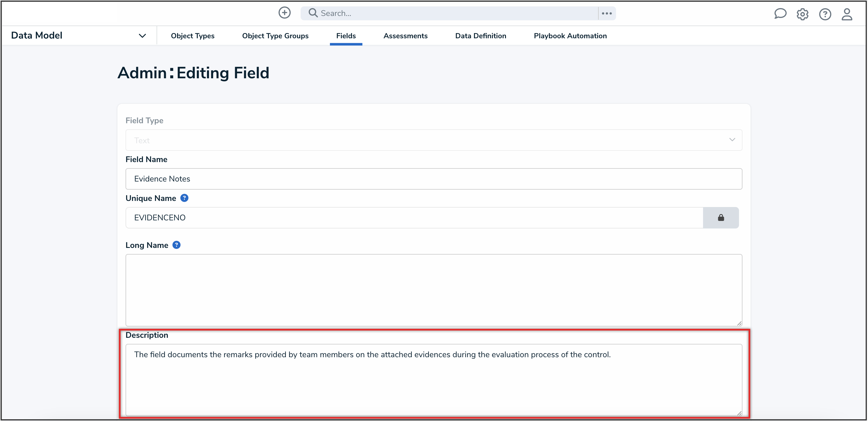
Task: Open the Assessments tab
Action: (x=405, y=36)
